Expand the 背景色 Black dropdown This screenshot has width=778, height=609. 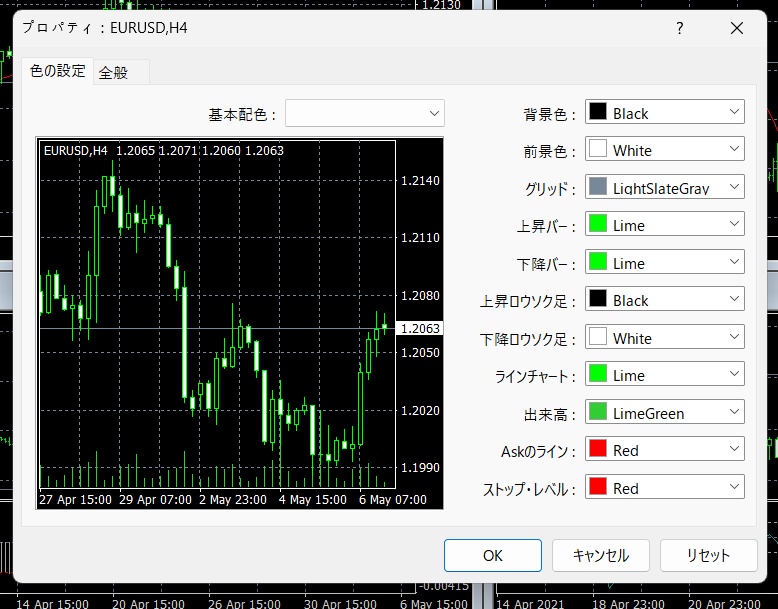point(735,113)
